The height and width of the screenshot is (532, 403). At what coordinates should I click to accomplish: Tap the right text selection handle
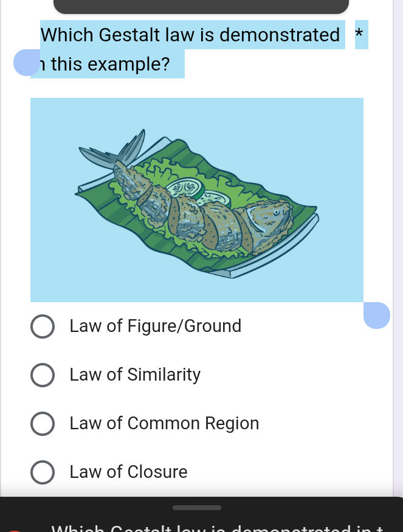click(377, 315)
